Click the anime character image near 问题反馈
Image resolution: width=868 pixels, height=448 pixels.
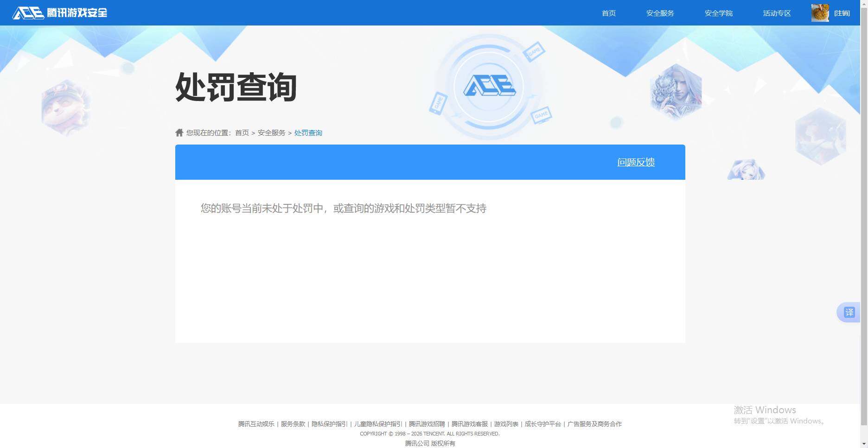(x=746, y=169)
